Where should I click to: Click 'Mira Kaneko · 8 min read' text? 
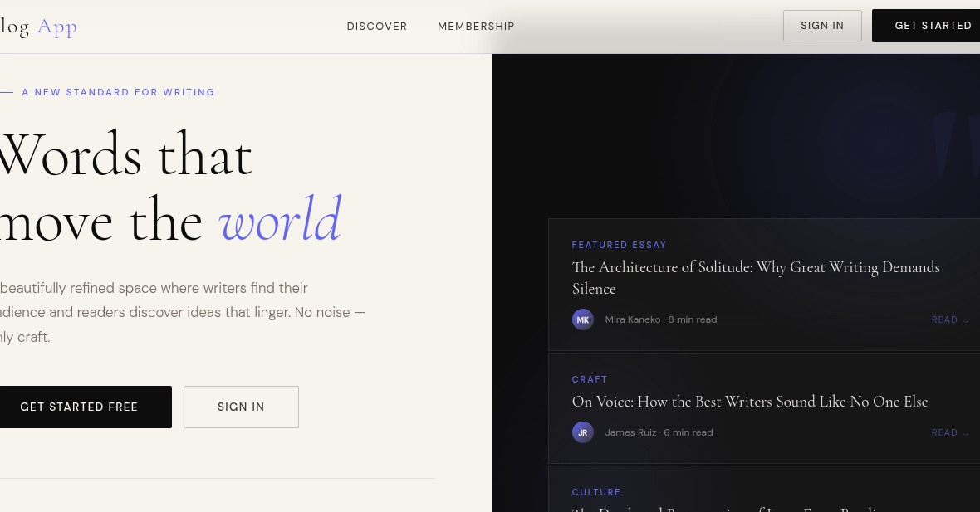660,319
